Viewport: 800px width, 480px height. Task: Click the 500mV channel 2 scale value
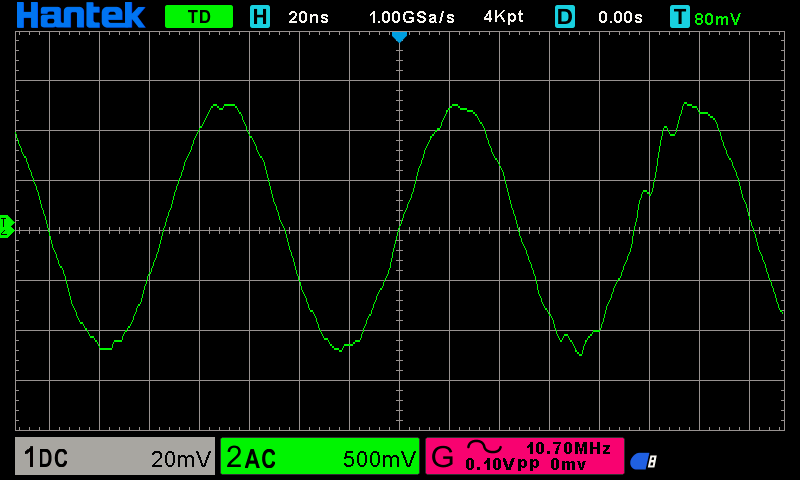click(x=380, y=459)
